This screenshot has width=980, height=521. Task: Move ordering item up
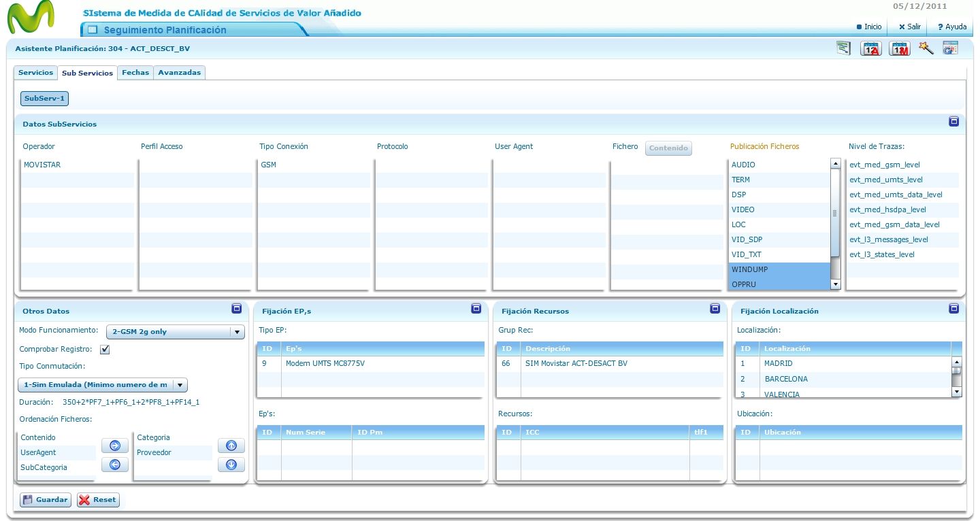231,446
